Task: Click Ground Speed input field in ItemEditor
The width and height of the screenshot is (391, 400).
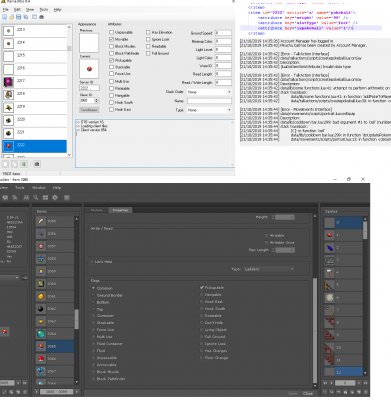Action: [223, 33]
